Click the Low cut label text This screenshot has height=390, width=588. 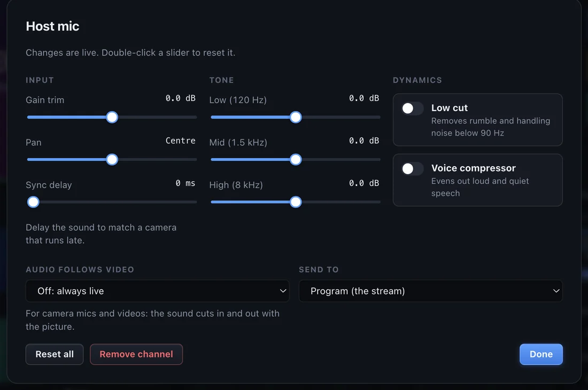(x=449, y=108)
